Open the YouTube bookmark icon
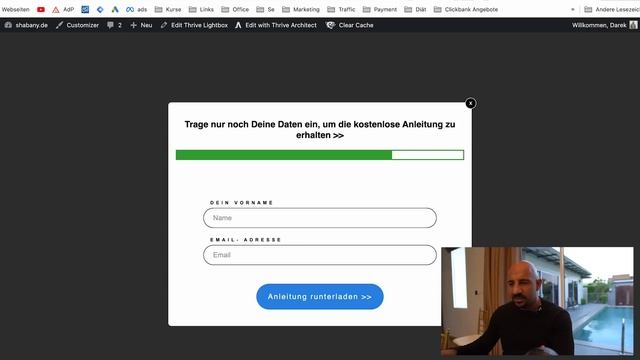This screenshot has height=360, width=640. [41, 9]
